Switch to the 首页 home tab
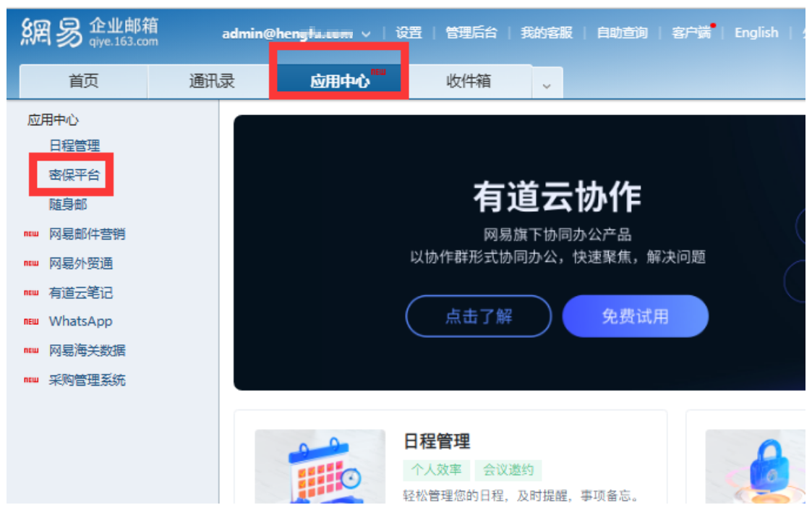Screen dimensions: 812x505 [x=83, y=81]
